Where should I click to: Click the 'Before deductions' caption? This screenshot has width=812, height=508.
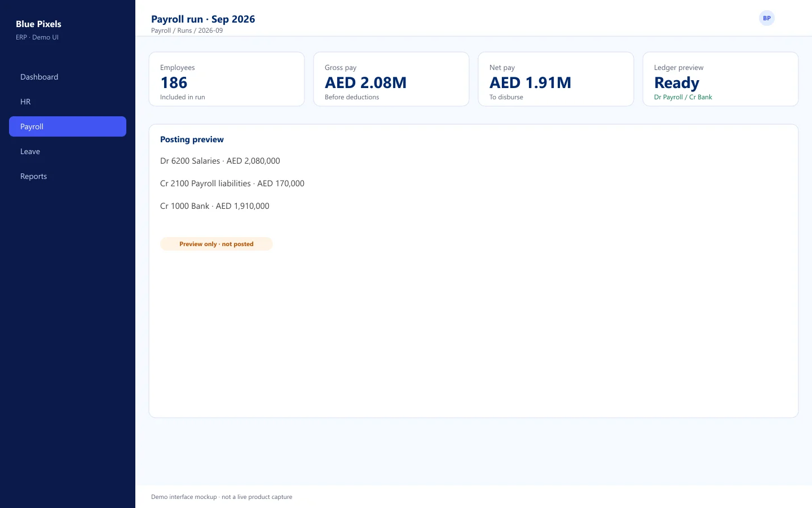(x=352, y=97)
